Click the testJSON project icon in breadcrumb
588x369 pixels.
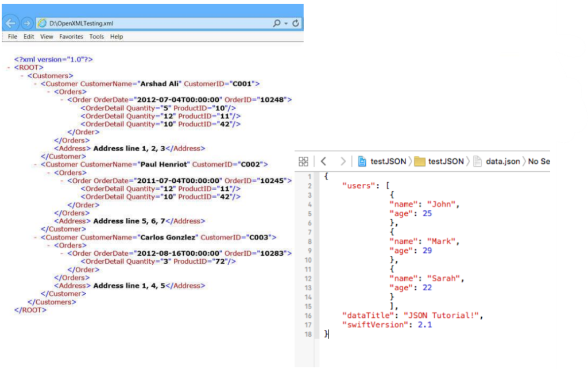[362, 162]
